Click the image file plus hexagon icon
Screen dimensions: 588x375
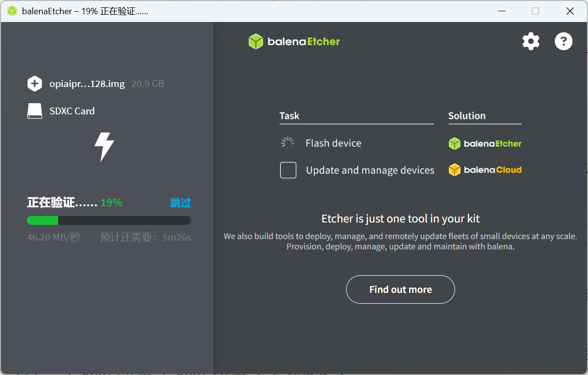click(35, 84)
